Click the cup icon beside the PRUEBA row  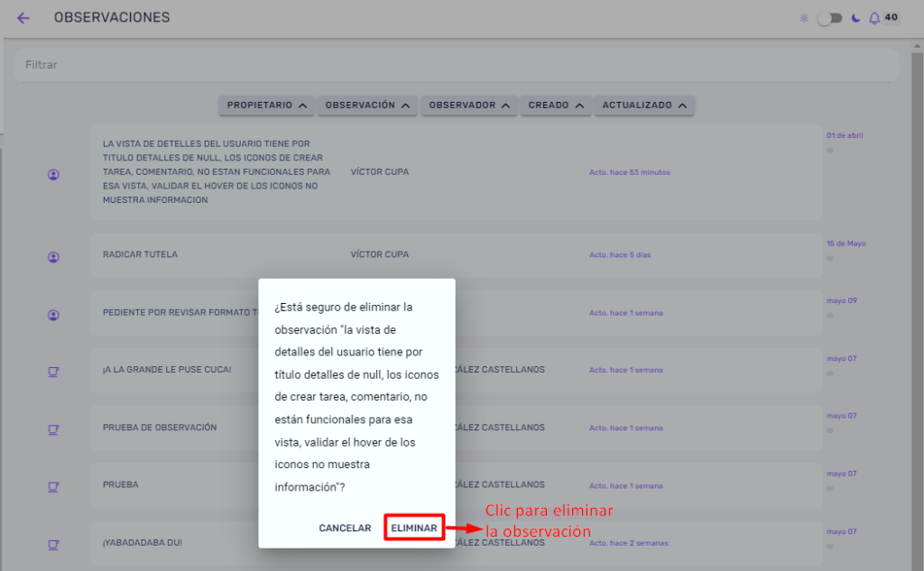[x=53, y=487]
